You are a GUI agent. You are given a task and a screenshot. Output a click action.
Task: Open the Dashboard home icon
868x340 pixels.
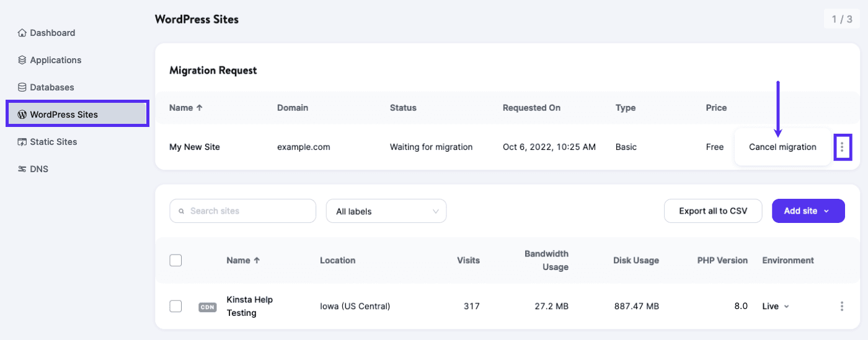[x=22, y=33]
